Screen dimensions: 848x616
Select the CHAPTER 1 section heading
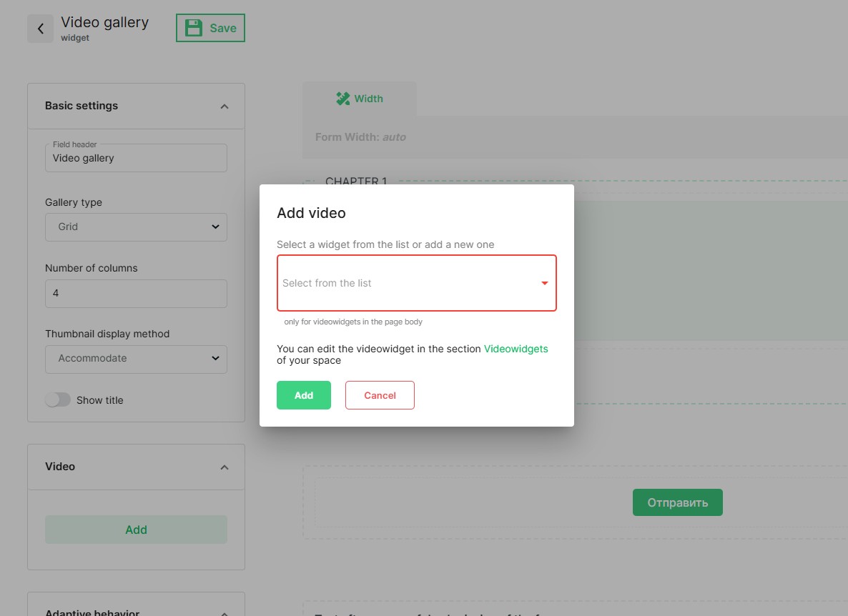(356, 182)
